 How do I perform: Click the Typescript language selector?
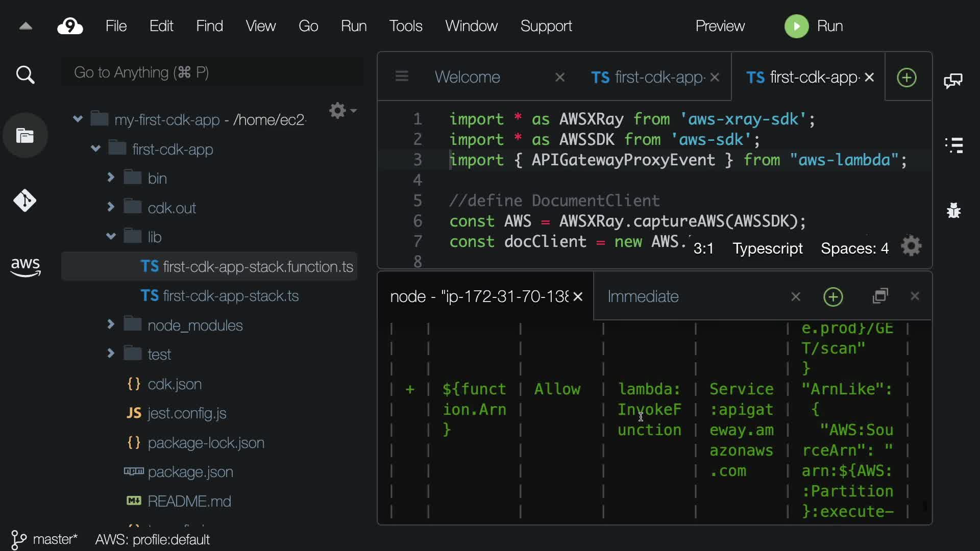[767, 248]
